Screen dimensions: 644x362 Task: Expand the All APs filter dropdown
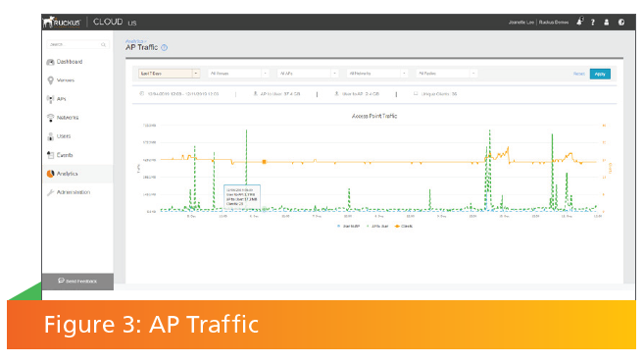coord(308,74)
